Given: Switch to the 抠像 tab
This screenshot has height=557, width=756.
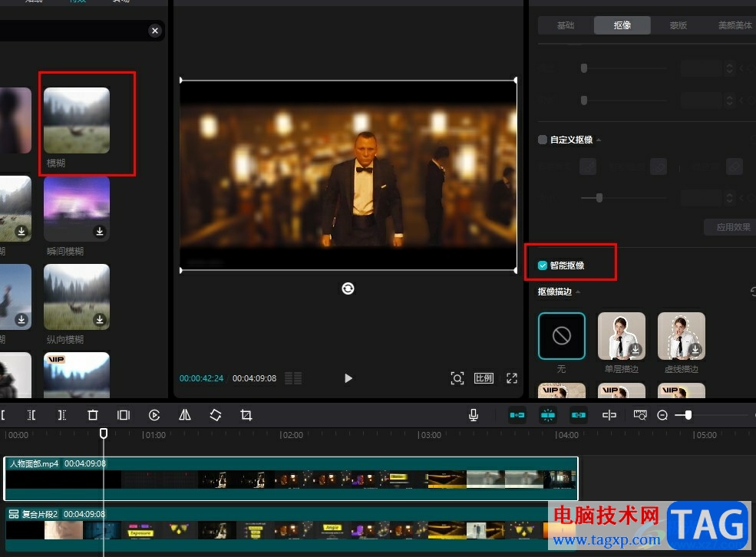Looking at the screenshot, I should (622, 25).
